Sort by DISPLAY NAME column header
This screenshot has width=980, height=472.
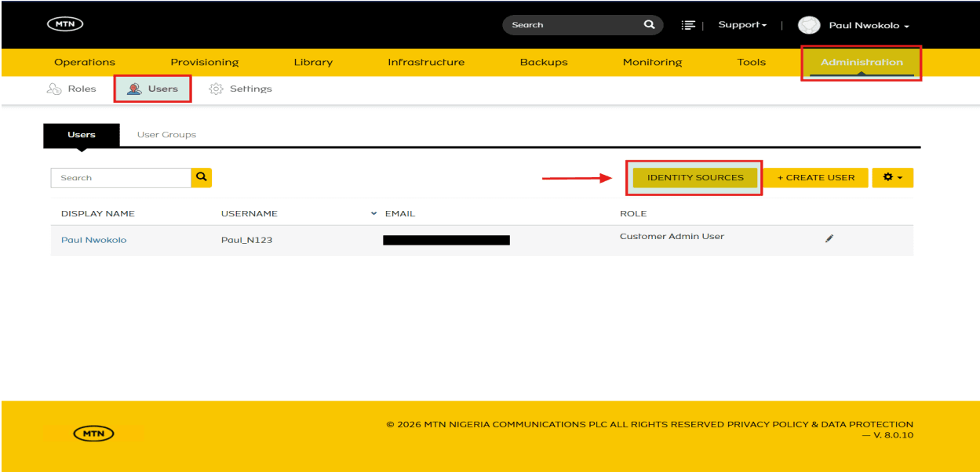(x=98, y=213)
